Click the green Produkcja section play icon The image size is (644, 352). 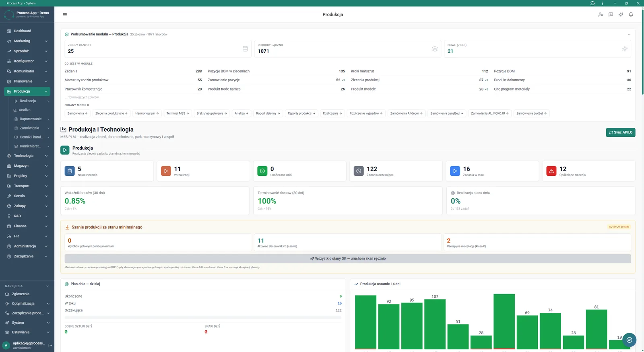65,150
